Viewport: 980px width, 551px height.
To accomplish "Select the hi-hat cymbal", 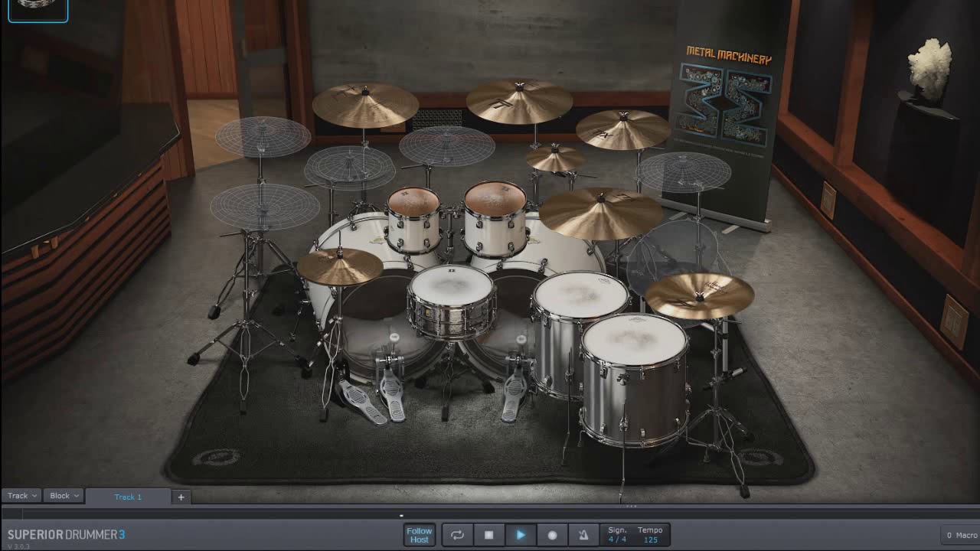I will coord(340,266).
